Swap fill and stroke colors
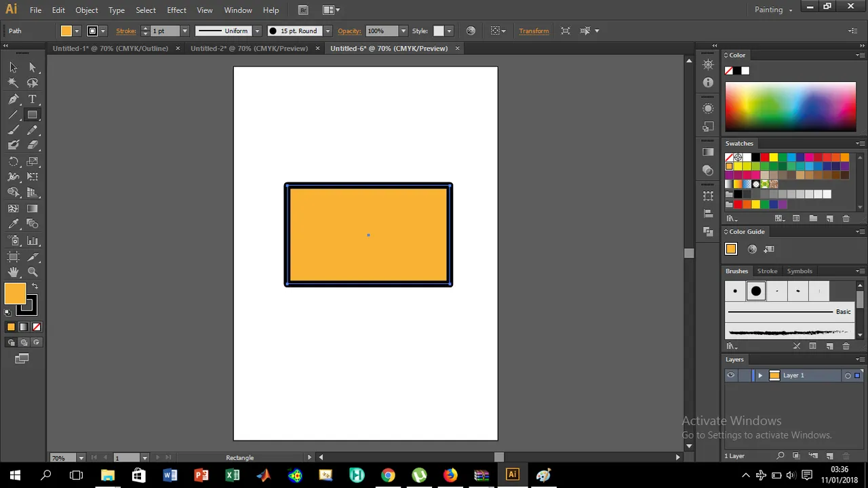The height and width of the screenshot is (488, 868). [x=35, y=286]
